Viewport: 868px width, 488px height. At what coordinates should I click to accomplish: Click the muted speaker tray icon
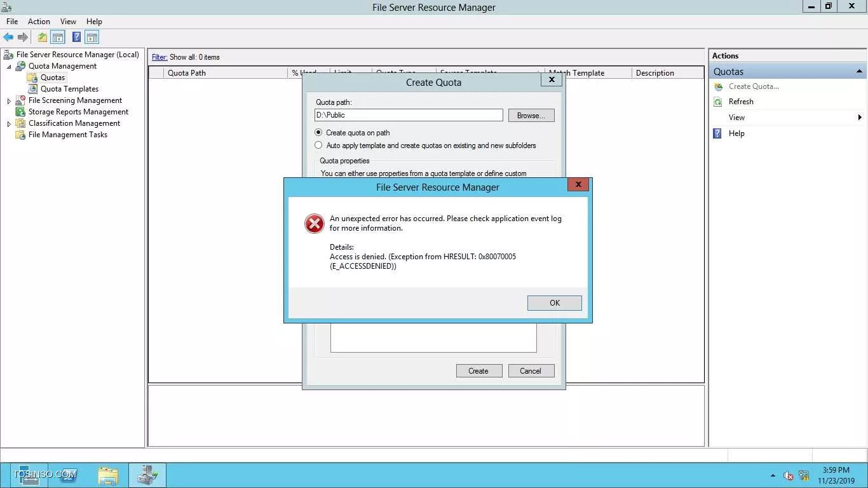pos(789,475)
